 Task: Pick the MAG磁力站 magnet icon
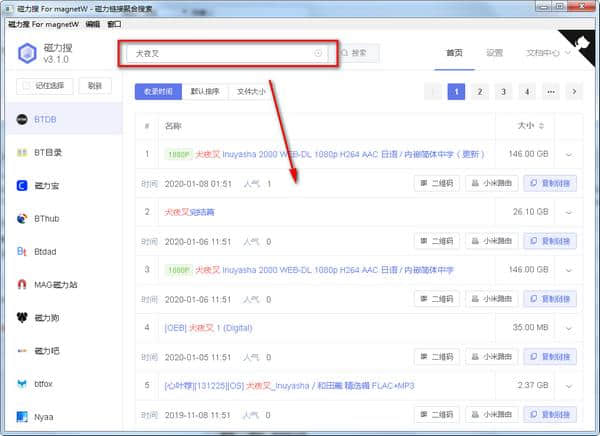23,284
